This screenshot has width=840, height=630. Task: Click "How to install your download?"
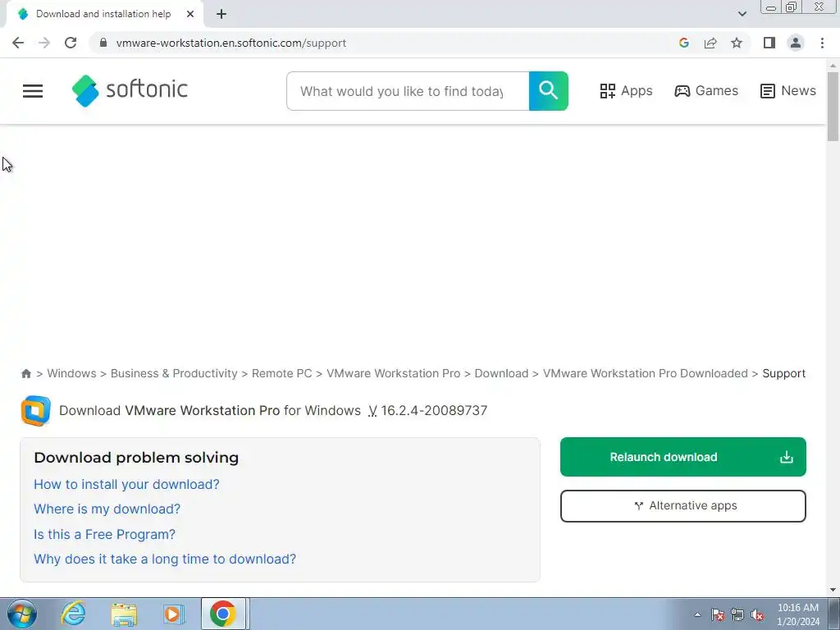(x=126, y=484)
